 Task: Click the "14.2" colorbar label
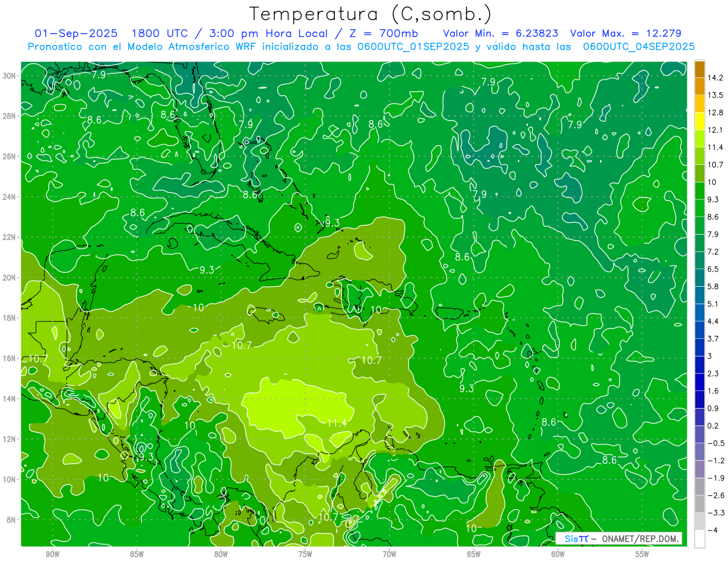coord(715,78)
